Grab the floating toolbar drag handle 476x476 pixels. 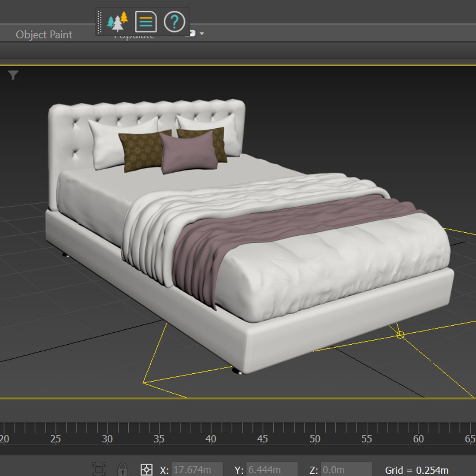[100, 22]
